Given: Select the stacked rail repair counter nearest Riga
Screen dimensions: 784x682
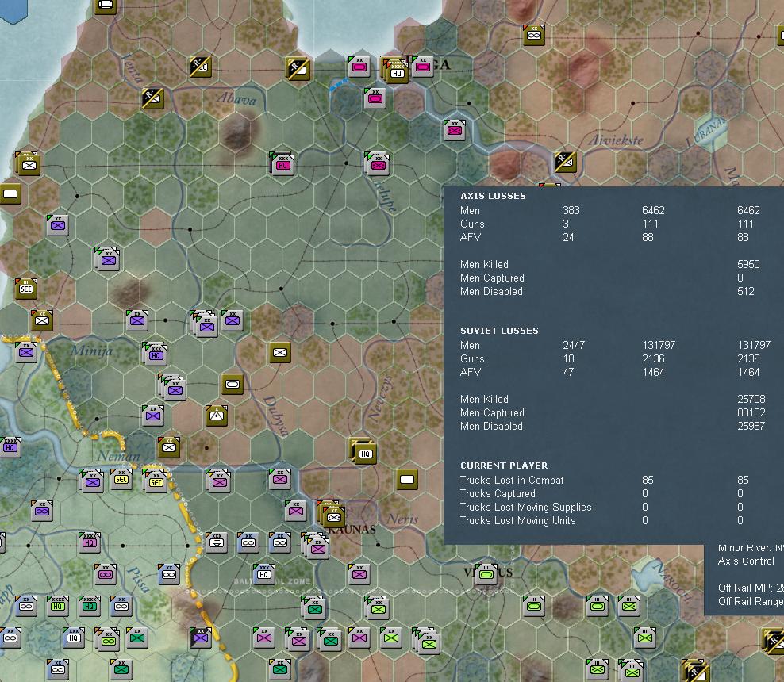Looking at the screenshot, I should click(298, 69).
